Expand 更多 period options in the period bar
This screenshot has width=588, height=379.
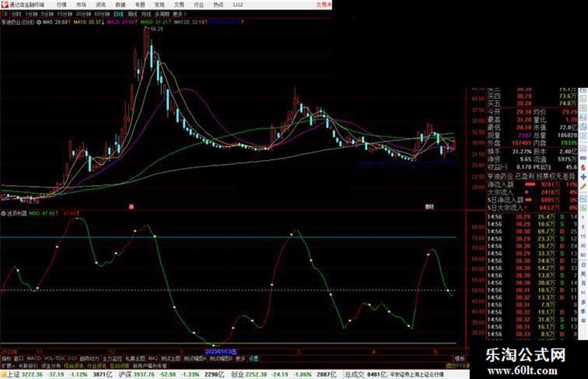pyautogui.click(x=179, y=14)
